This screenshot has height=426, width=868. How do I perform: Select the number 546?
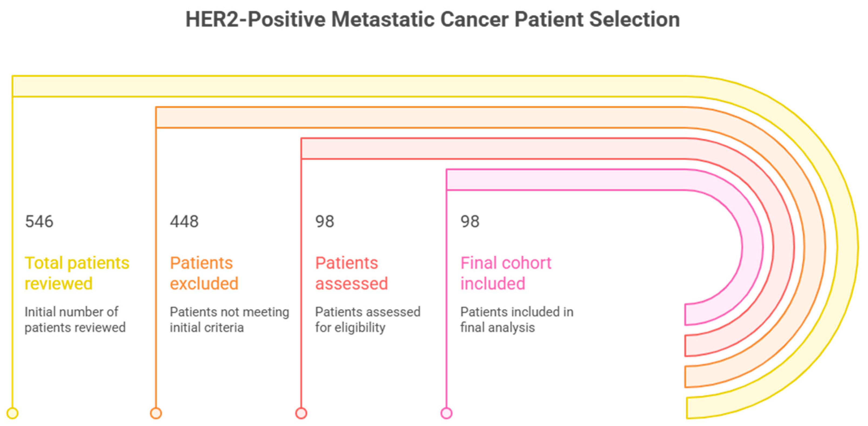click(39, 222)
